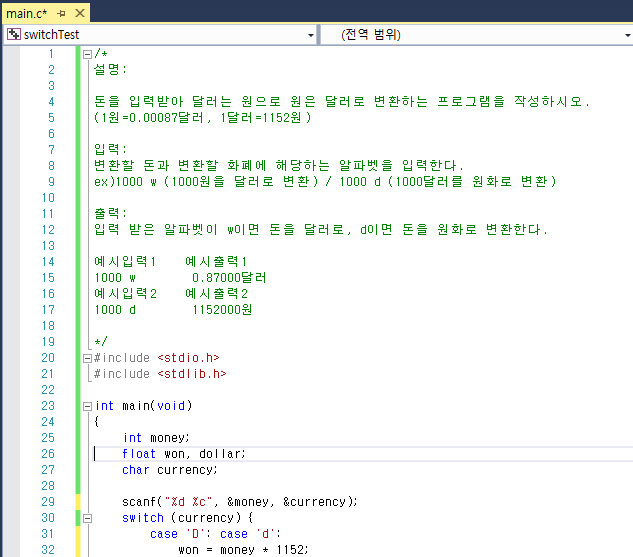
Task: Open the member dropdown at far right
Action: (x=625, y=34)
